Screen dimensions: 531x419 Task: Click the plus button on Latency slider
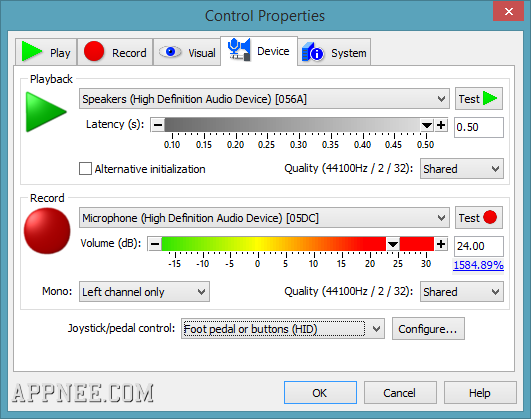point(441,125)
